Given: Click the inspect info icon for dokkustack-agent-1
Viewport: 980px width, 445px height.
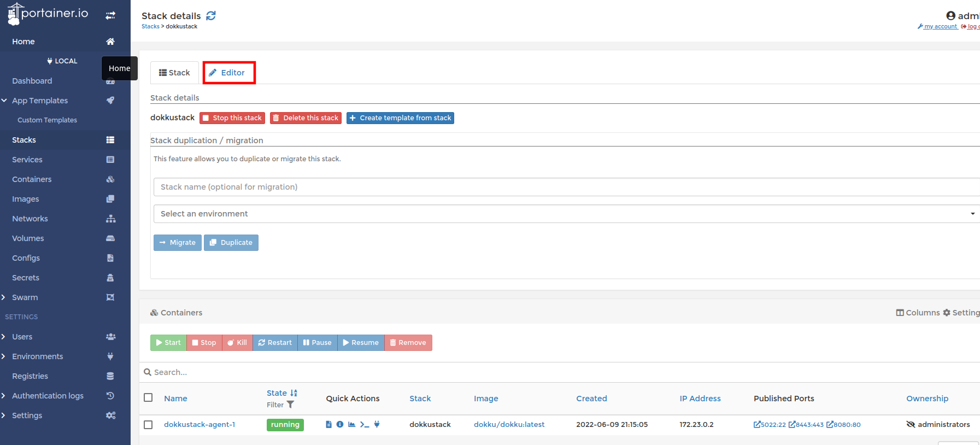Looking at the screenshot, I should coord(340,425).
